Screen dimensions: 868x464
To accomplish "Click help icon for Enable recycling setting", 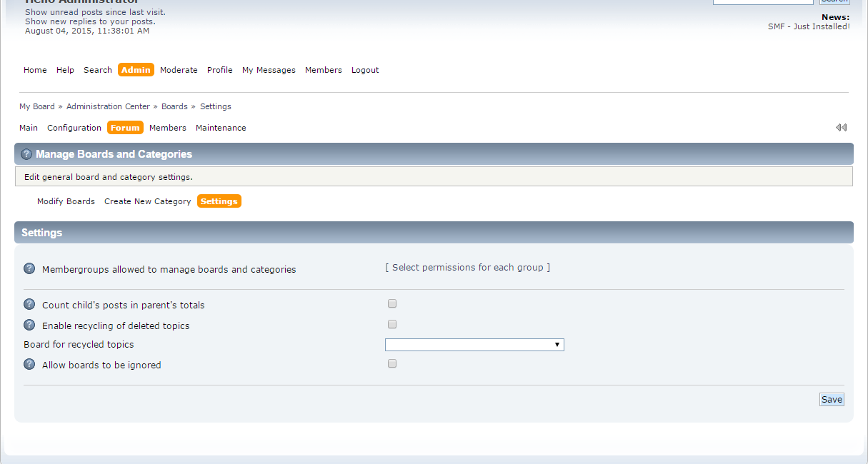I will 29,325.
